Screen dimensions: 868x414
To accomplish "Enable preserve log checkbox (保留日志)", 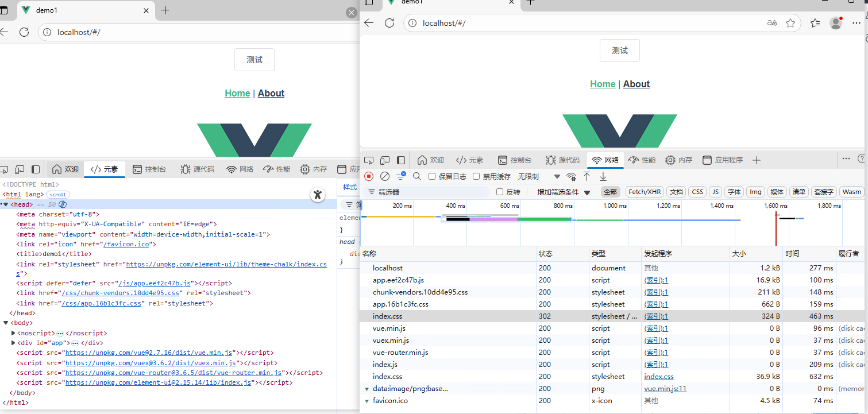I will (432, 176).
